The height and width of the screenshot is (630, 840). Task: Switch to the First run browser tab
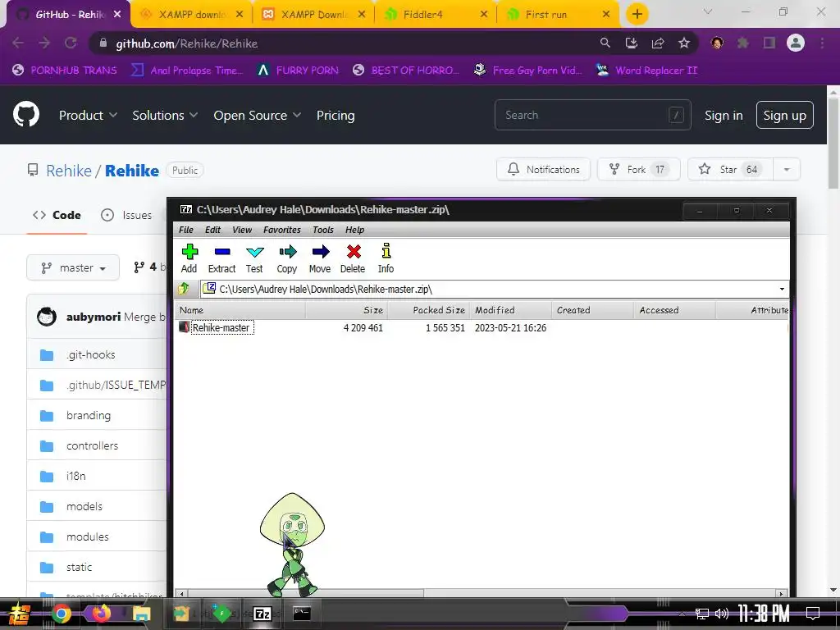coord(558,15)
